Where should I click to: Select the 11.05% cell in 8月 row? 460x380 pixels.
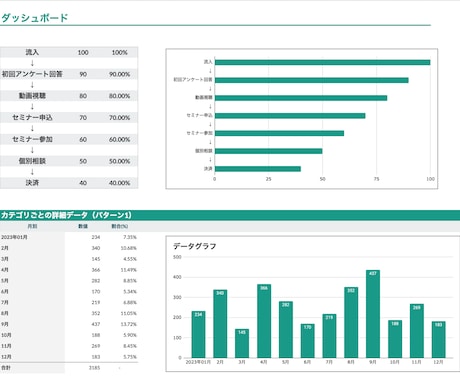(129, 313)
